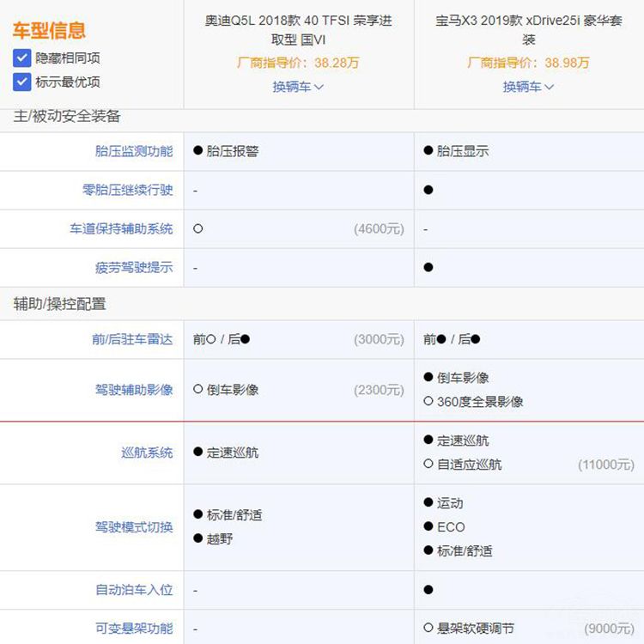Click the 车道保持辅助系统 link
This screenshot has width=644, height=644.
121,229
